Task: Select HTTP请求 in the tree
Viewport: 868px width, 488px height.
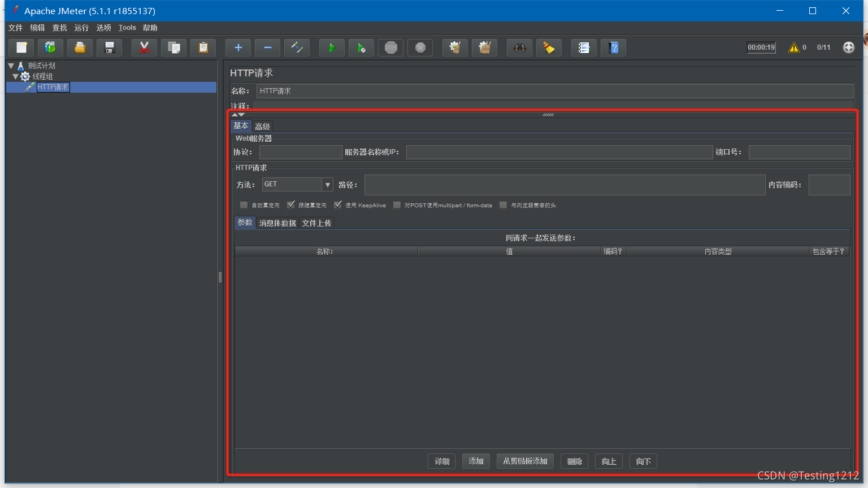Action: (53, 87)
